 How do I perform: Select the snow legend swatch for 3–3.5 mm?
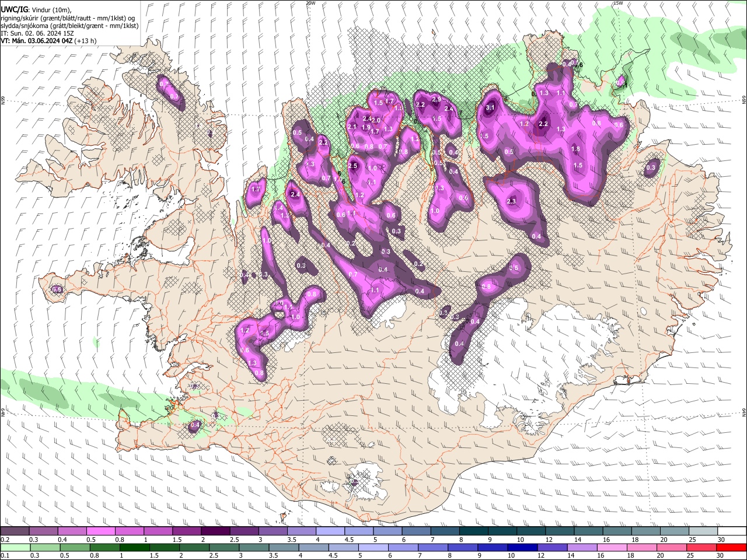pos(272,531)
